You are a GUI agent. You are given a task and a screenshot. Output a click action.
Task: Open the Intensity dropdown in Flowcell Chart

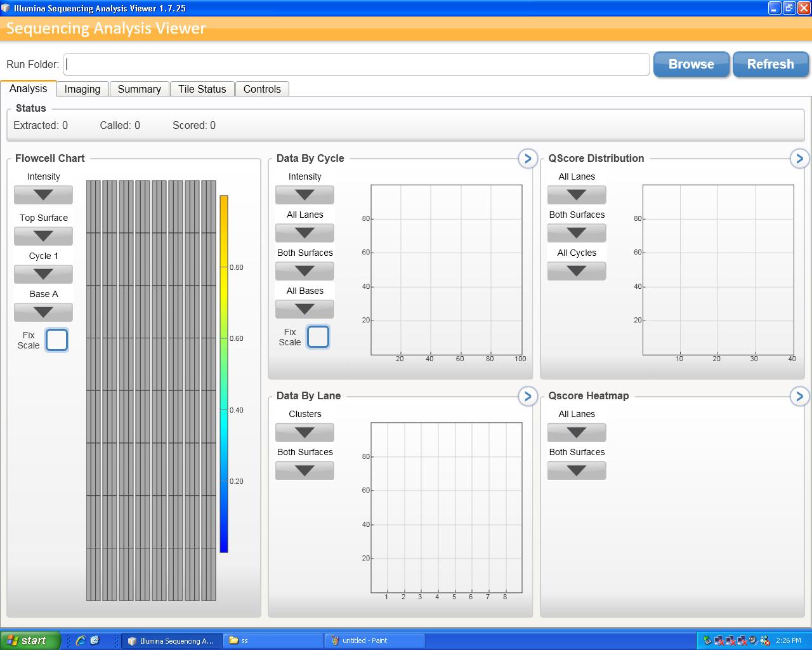pos(43,195)
